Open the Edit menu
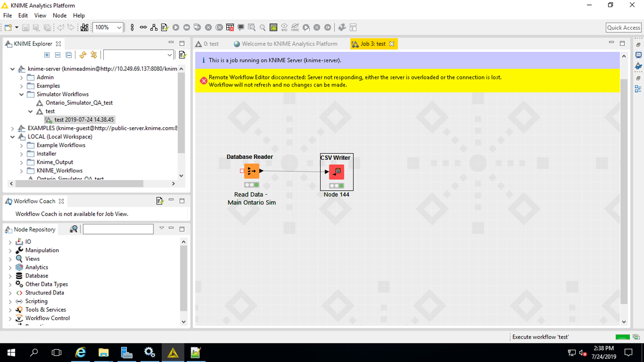Screen dimensions: 644x362 pyautogui.click(x=23, y=16)
